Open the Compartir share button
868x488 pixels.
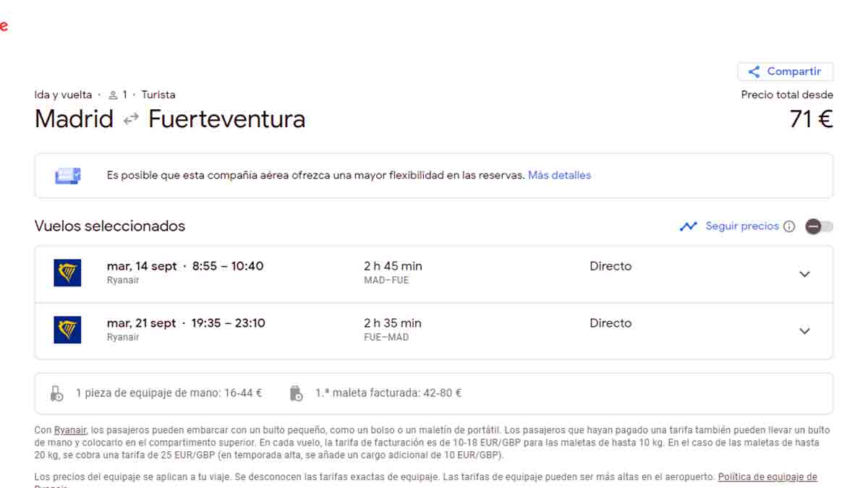coord(786,72)
